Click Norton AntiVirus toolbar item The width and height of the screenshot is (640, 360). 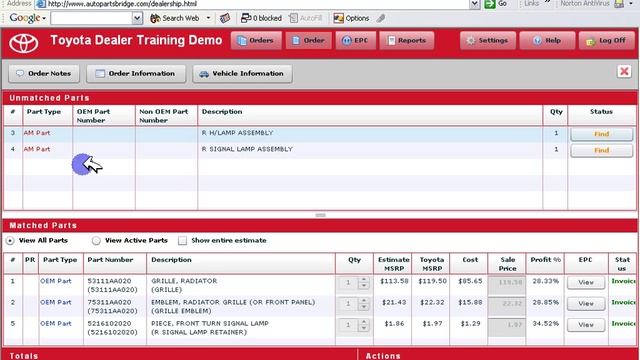[584, 3]
